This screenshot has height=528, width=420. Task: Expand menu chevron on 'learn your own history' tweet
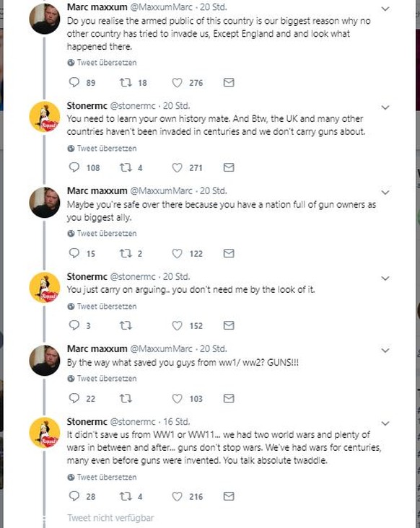point(385,107)
